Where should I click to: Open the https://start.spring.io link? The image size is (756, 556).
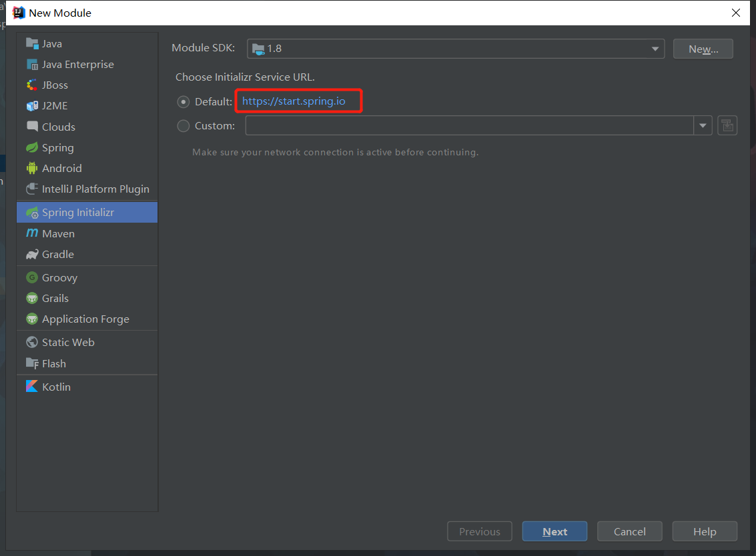294,101
